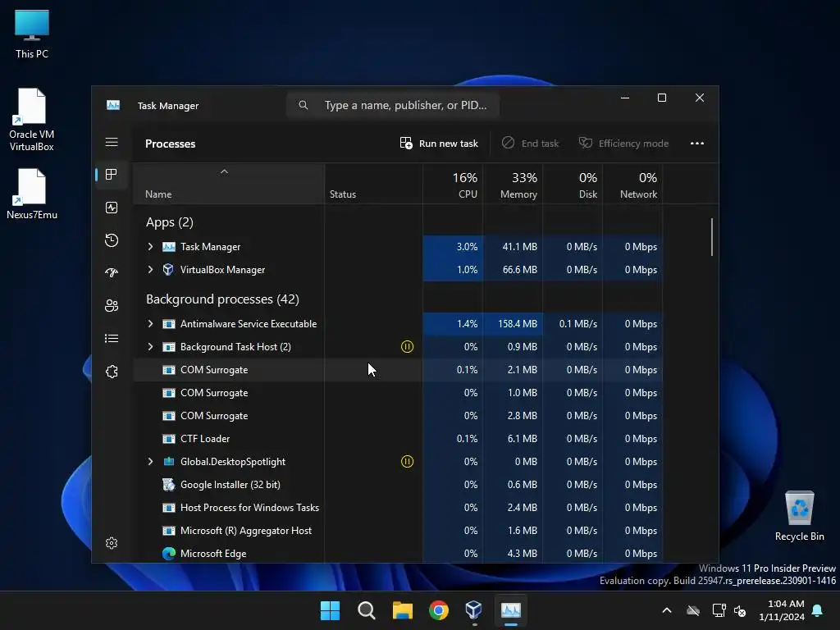
Task: Click the VirtualBox Manager process icon
Action: tap(169, 269)
